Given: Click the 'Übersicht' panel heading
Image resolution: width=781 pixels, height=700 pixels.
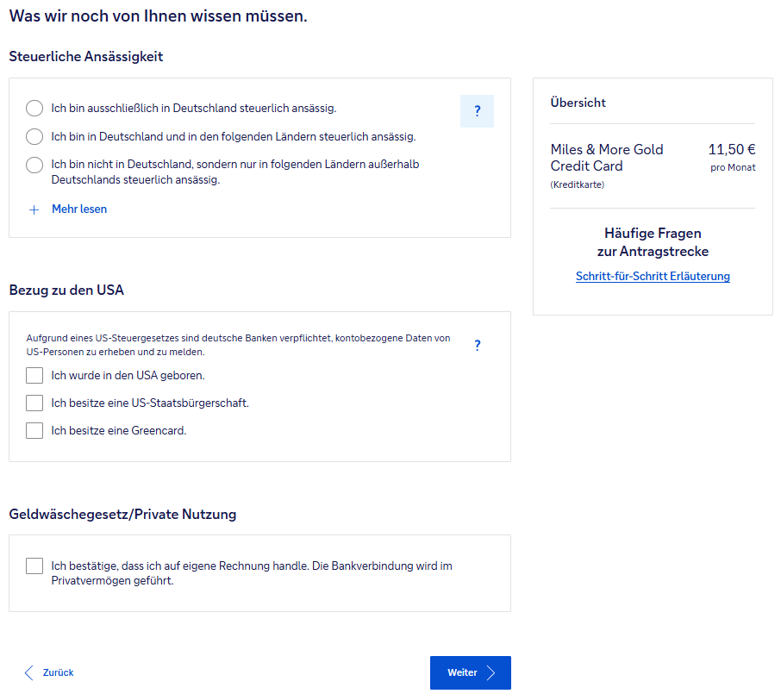Looking at the screenshot, I should click(578, 103).
